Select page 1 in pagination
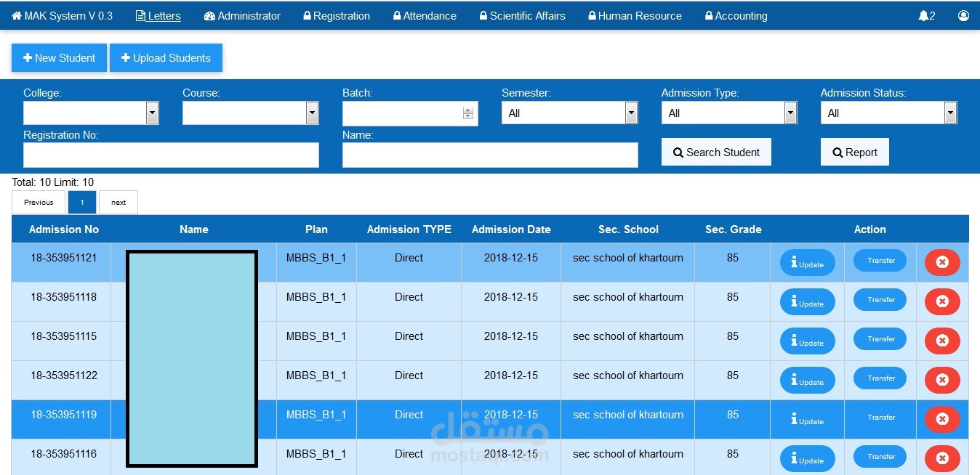Screen dimensions: 980x475 (82, 202)
